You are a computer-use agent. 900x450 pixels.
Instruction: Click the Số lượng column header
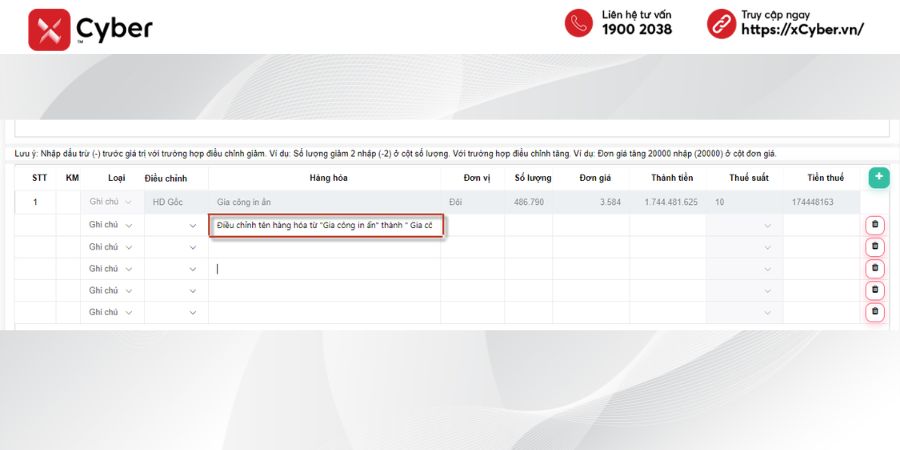(533, 178)
